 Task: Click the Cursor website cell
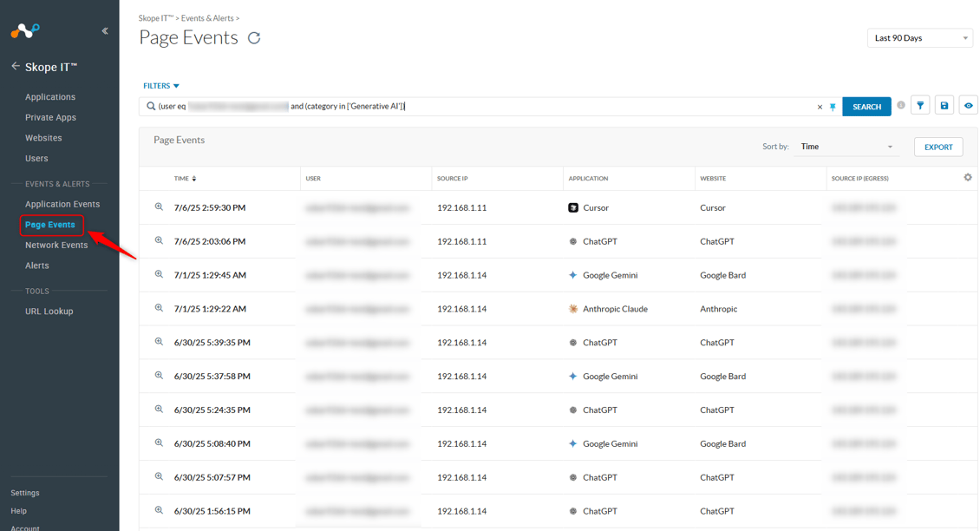click(713, 207)
